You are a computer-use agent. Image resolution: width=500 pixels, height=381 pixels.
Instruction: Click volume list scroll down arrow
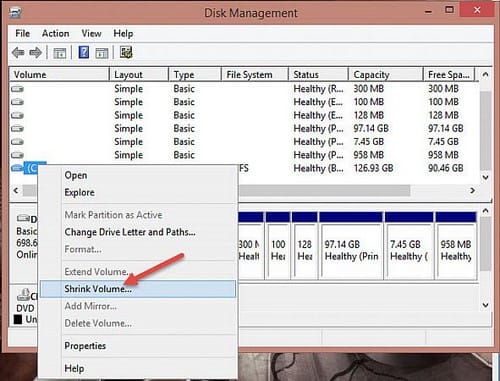coord(485,177)
